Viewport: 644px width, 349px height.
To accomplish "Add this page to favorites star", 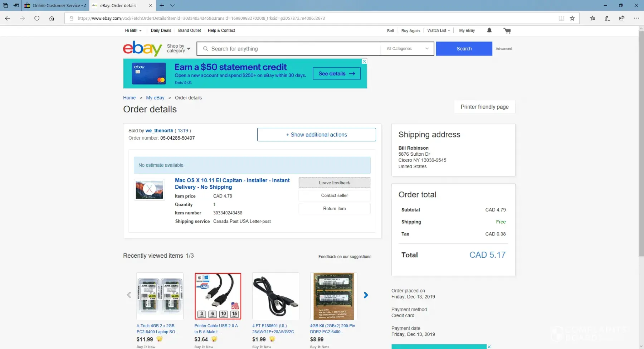I will (x=572, y=18).
